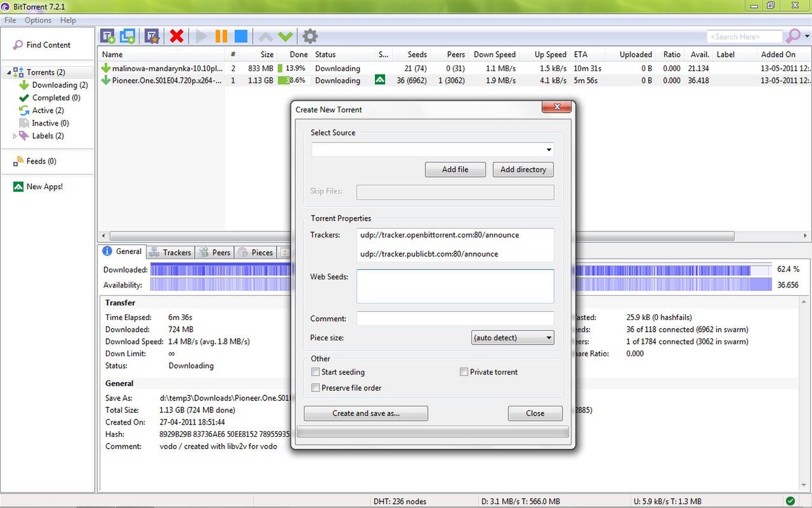Select the Pioneer.One.S01E04 torrent row
This screenshot has height=508, width=812.
(x=455, y=81)
